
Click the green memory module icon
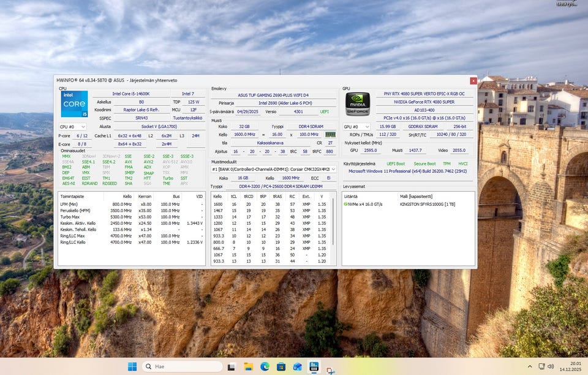click(330, 134)
